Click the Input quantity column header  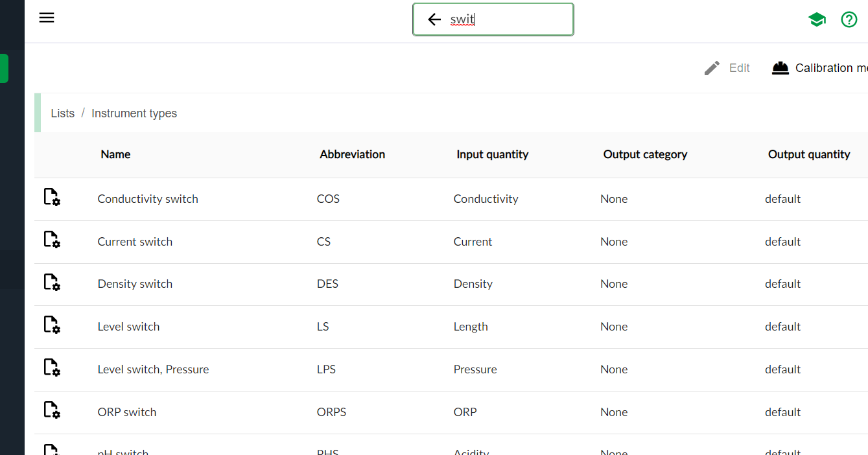492,154
